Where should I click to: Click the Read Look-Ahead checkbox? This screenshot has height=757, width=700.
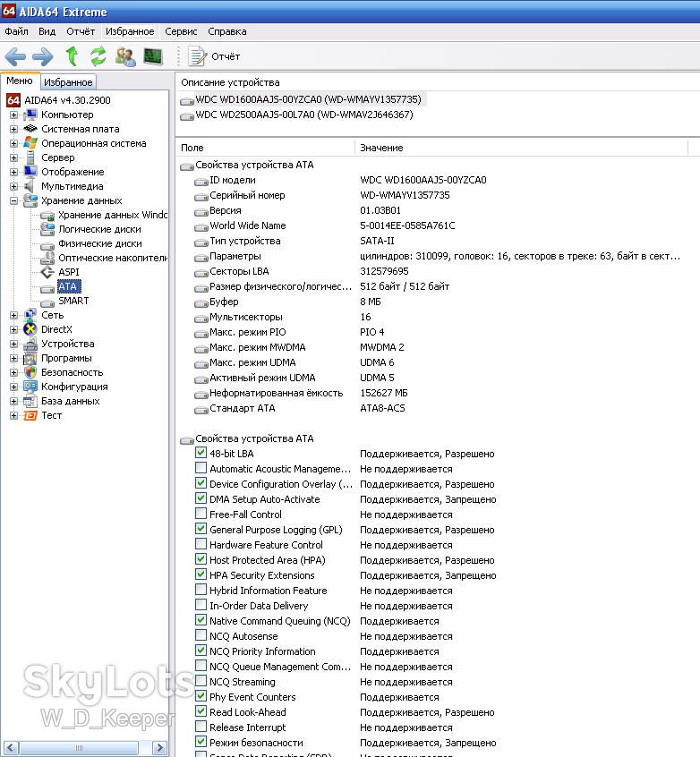[201, 711]
